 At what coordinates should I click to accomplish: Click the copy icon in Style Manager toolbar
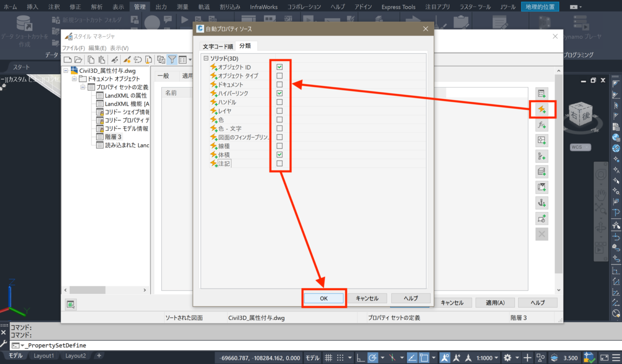click(x=92, y=60)
